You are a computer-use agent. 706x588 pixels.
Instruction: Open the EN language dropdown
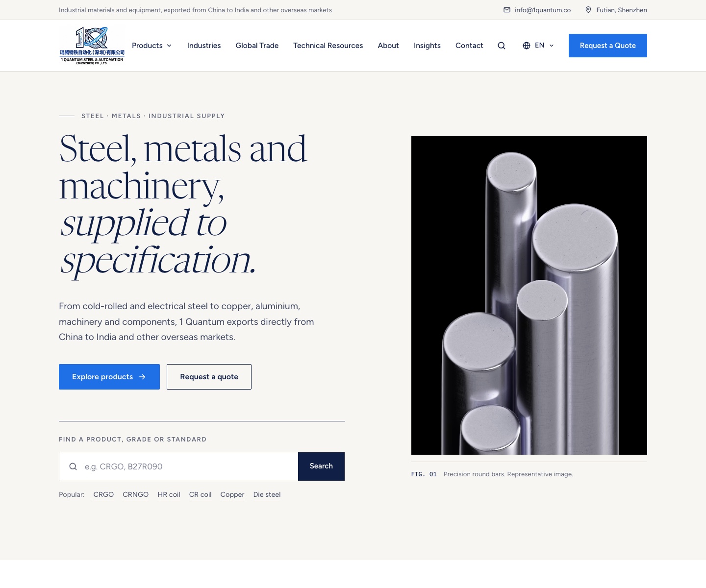click(x=538, y=46)
